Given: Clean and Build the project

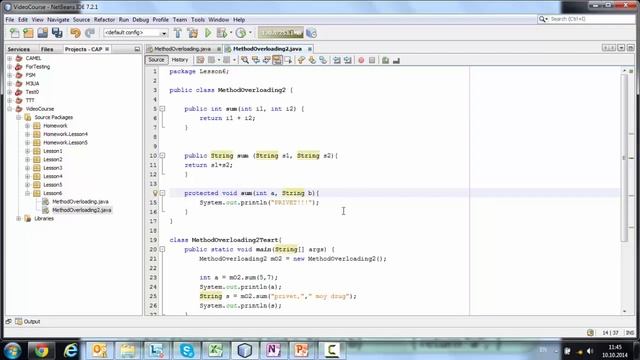Looking at the screenshot, I should pyautogui.click(x=192, y=33).
